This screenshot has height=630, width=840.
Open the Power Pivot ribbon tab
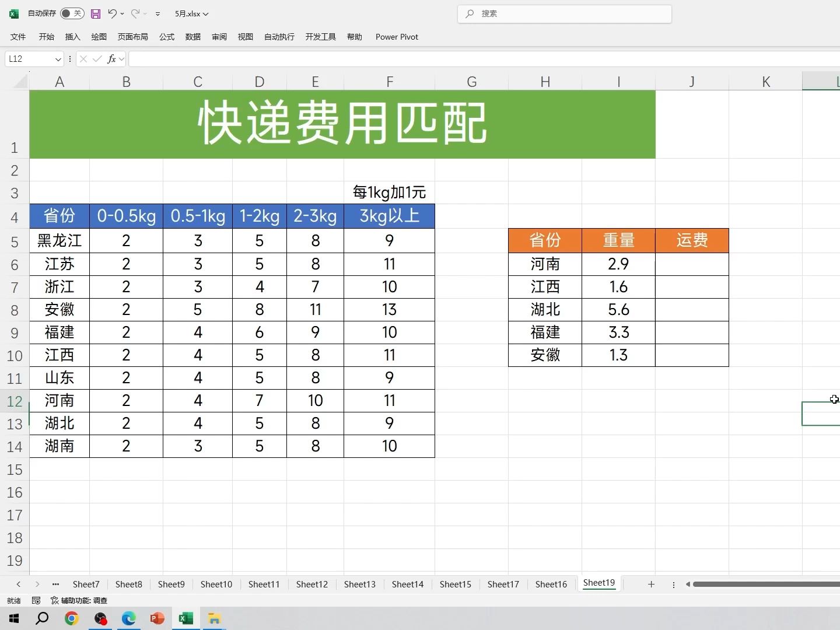click(x=397, y=37)
